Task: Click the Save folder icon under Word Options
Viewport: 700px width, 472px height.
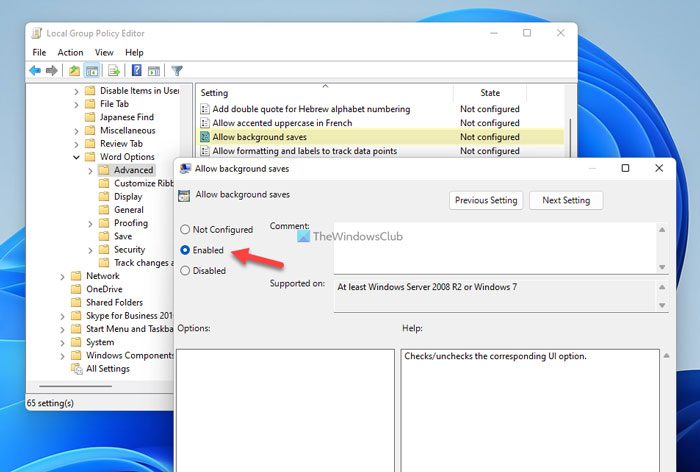Action: (x=104, y=236)
